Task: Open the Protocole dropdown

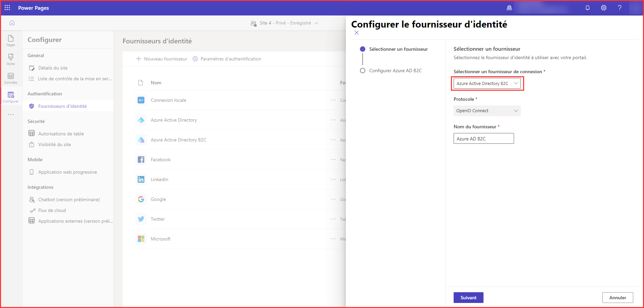Action: pyautogui.click(x=487, y=111)
